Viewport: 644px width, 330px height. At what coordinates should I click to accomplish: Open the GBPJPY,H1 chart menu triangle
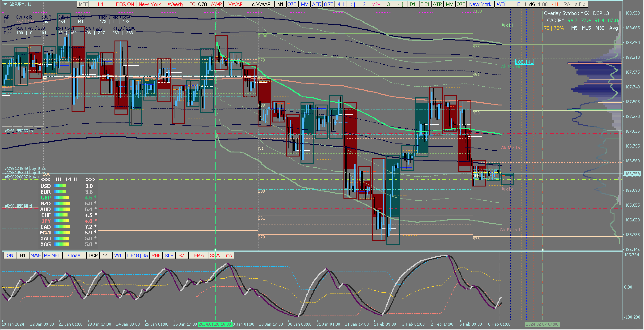coord(5,4)
